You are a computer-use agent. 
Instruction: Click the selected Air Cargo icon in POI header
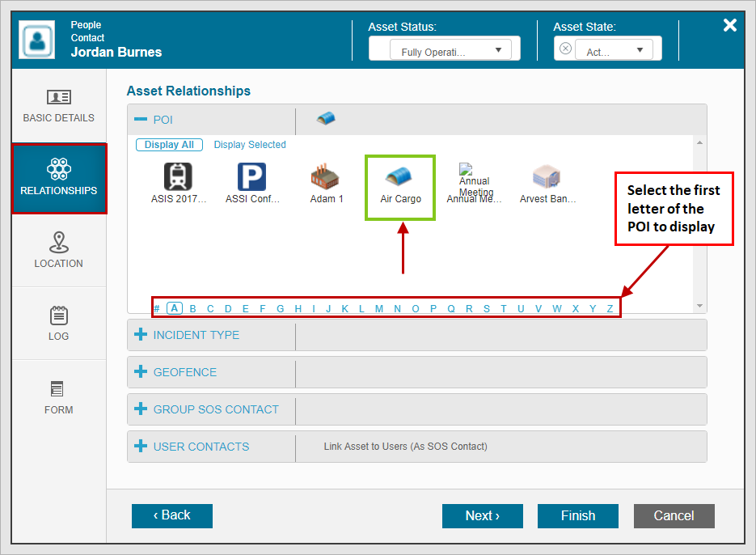326,119
